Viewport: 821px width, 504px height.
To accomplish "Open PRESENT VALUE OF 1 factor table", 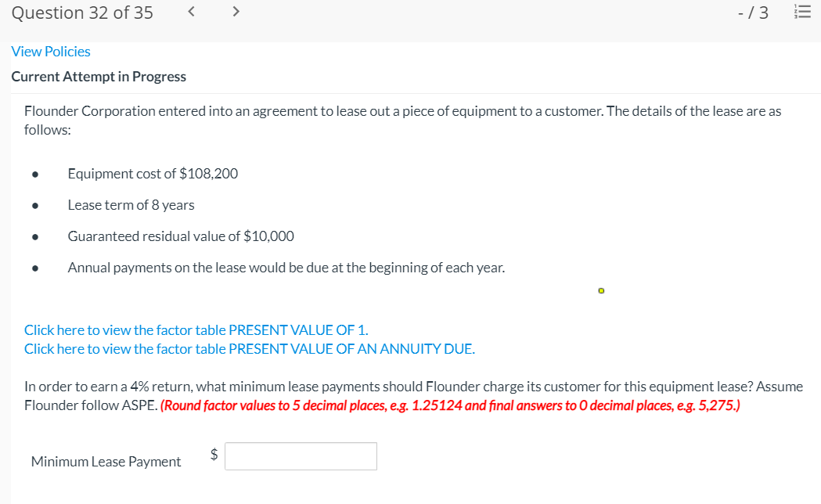I will click(x=196, y=329).
